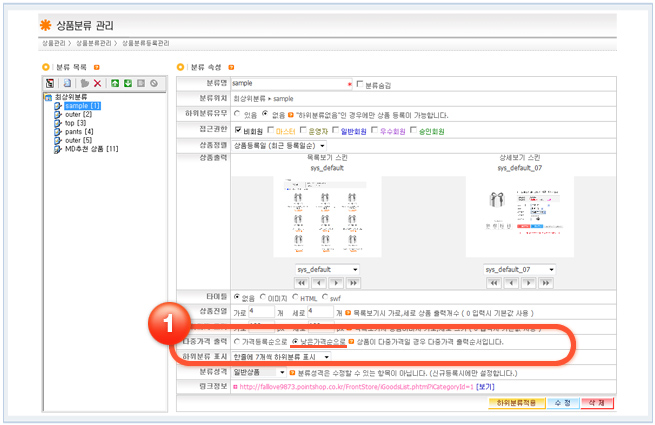Click the 분류명 text field containing sample
Image resolution: width=655 pixels, height=425 pixels.
pos(286,84)
